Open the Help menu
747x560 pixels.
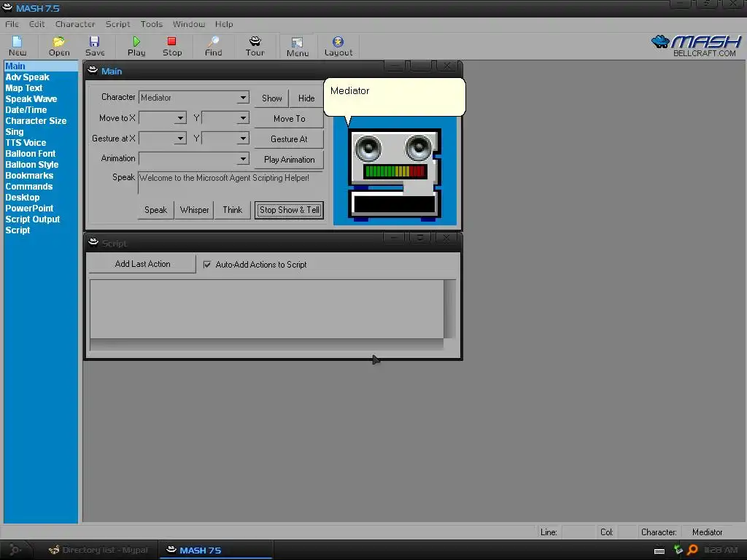tap(224, 24)
